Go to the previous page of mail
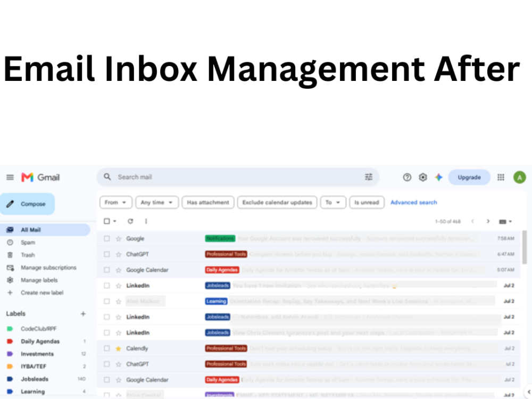Screen dimensions: 532x399 (472, 221)
